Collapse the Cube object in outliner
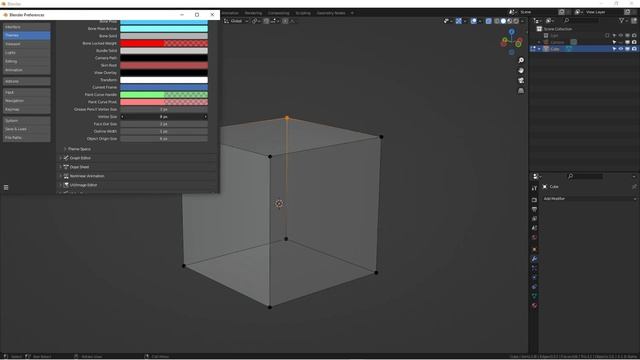This screenshot has width=640, height=360. click(x=539, y=49)
